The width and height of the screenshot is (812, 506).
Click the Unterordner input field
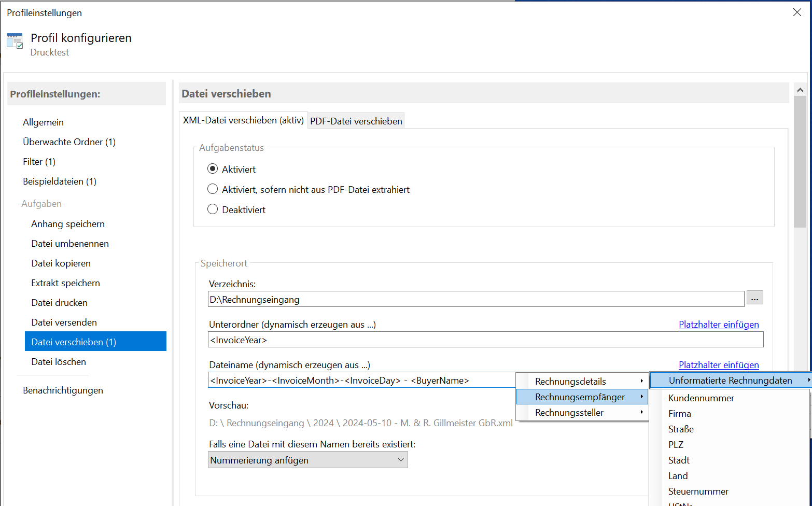pyautogui.click(x=486, y=340)
